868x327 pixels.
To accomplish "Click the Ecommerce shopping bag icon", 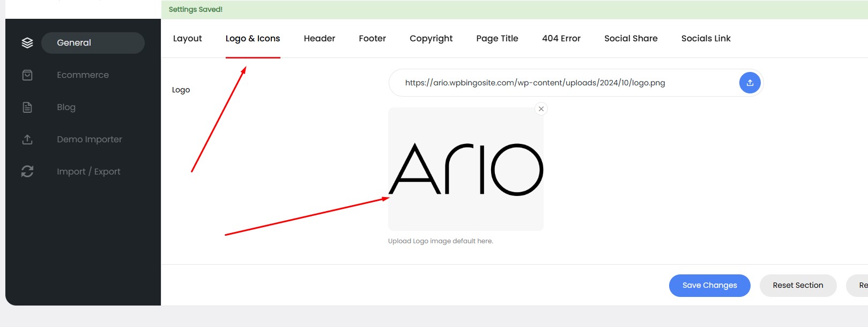I will (x=27, y=75).
